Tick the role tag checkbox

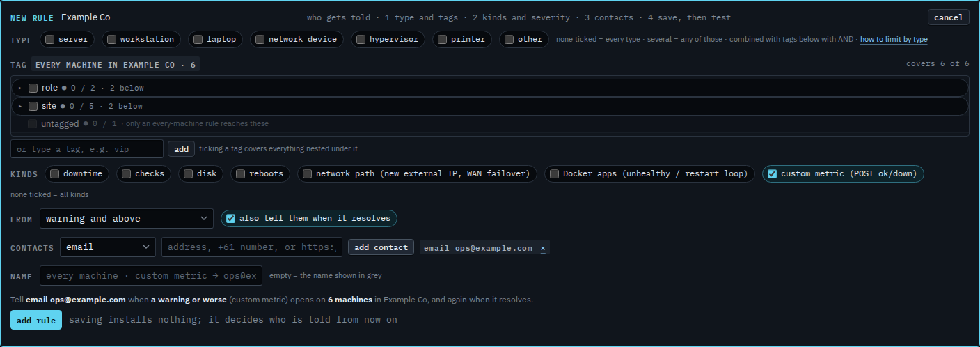click(x=33, y=88)
